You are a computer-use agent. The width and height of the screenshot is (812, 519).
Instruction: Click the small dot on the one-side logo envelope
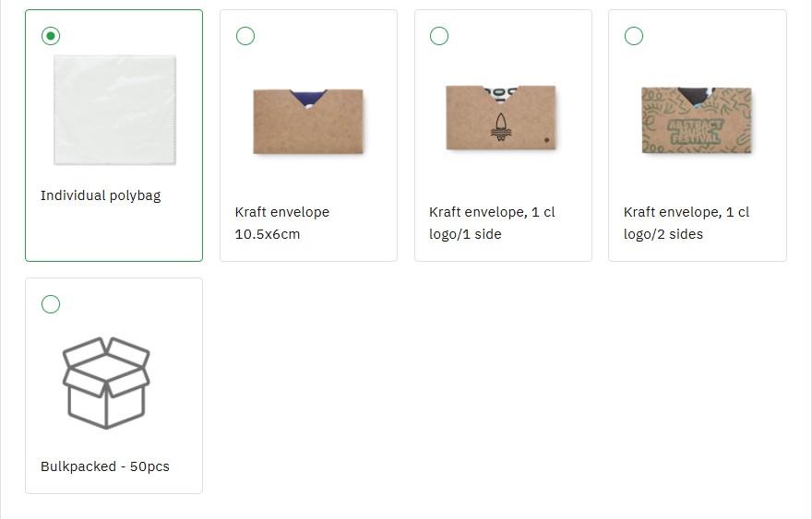tap(545, 140)
